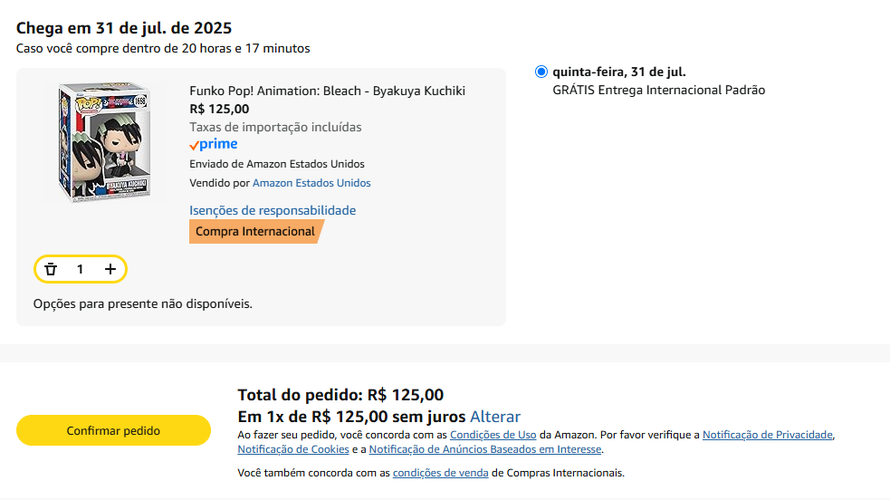The height and width of the screenshot is (500, 890).
Task: Click the Prime logo badge
Action: tap(213, 145)
